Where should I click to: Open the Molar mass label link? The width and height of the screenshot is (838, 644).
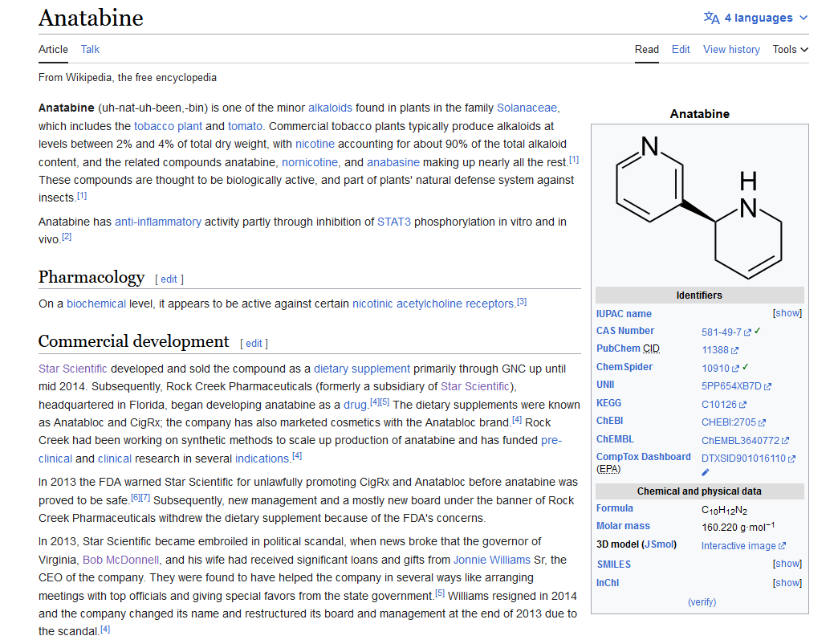[x=623, y=526]
